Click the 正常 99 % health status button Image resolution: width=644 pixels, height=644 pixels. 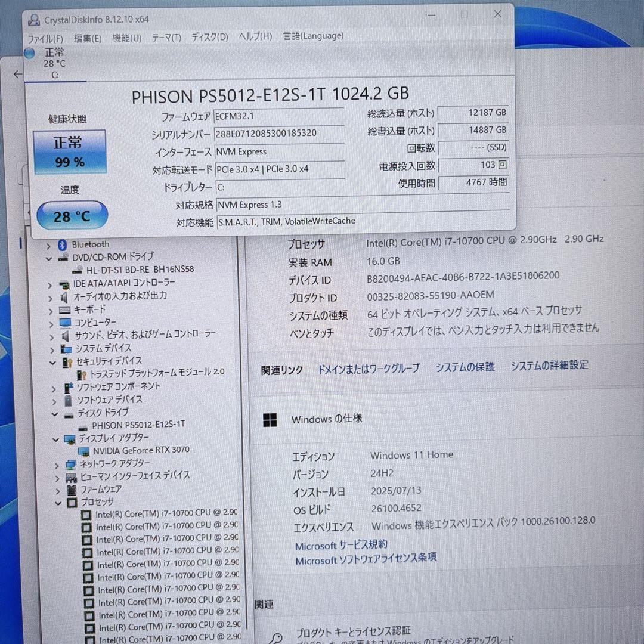(x=69, y=151)
